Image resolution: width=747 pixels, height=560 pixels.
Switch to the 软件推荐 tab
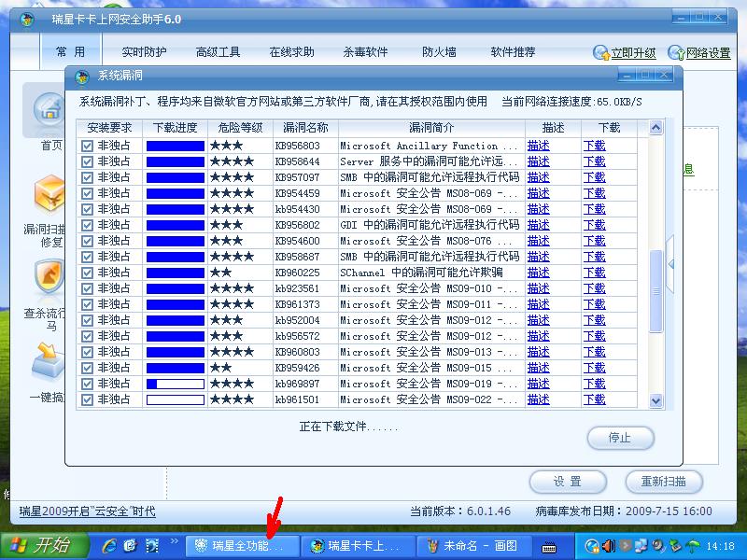click(x=513, y=52)
